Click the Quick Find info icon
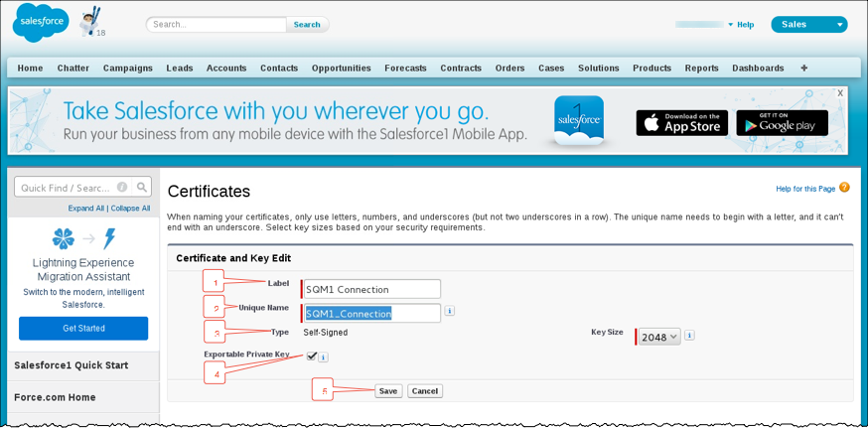 tap(122, 187)
